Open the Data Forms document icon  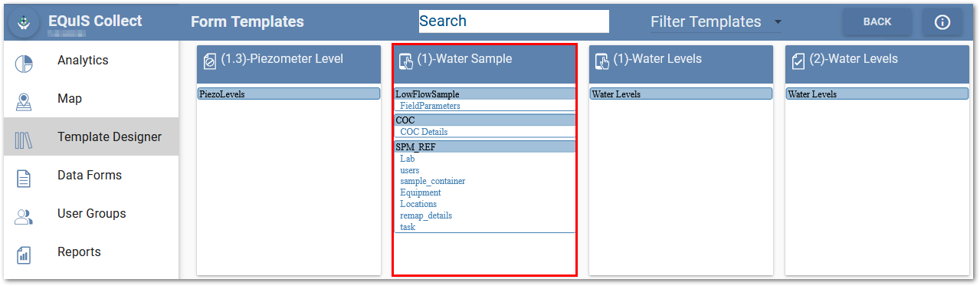(x=24, y=179)
